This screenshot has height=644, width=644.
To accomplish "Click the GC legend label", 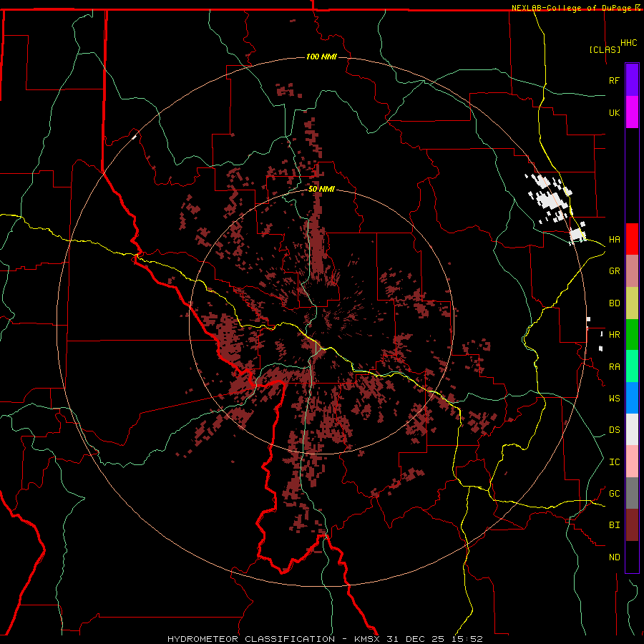I will [614, 493].
